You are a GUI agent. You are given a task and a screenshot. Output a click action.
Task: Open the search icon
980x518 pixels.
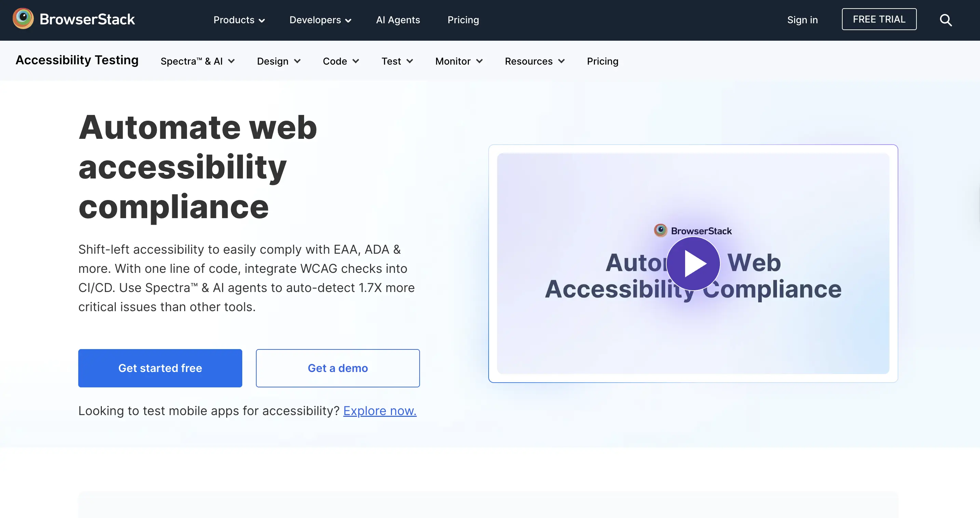pos(945,20)
